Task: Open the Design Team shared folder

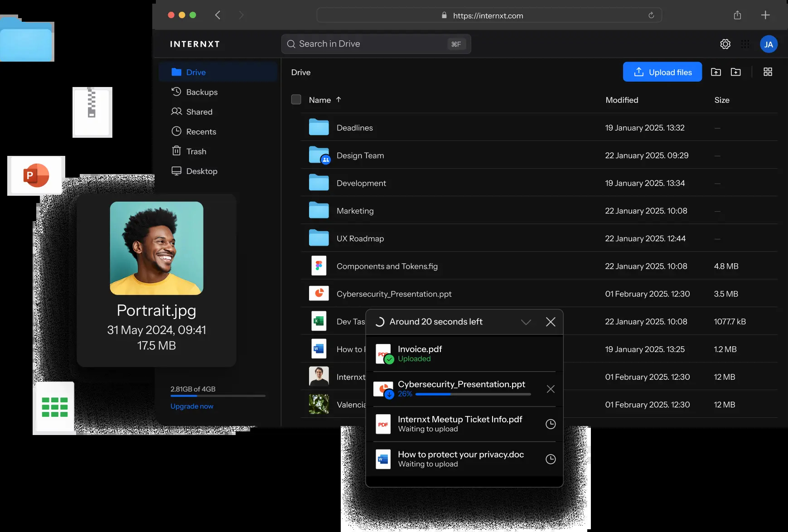Action: (x=360, y=155)
